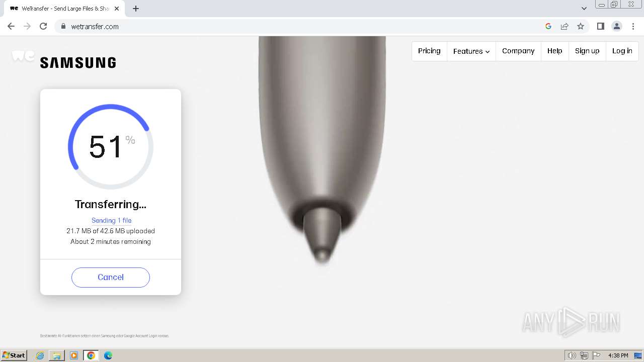Share this page via share icon

(565, 26)
